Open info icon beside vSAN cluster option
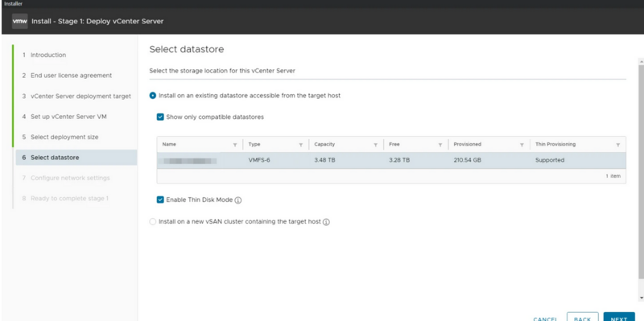The image size is (644, 321). pos(326,222)
